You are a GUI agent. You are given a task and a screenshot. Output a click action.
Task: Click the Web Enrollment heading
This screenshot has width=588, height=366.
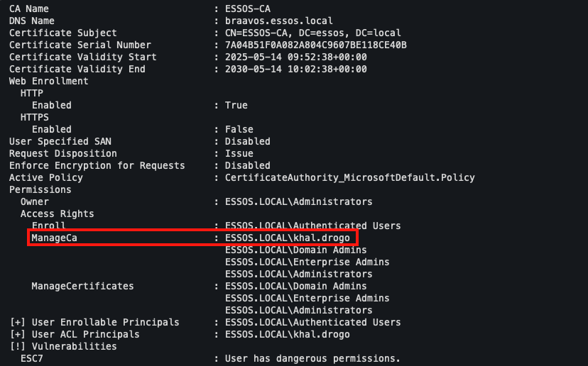[48, 81]
